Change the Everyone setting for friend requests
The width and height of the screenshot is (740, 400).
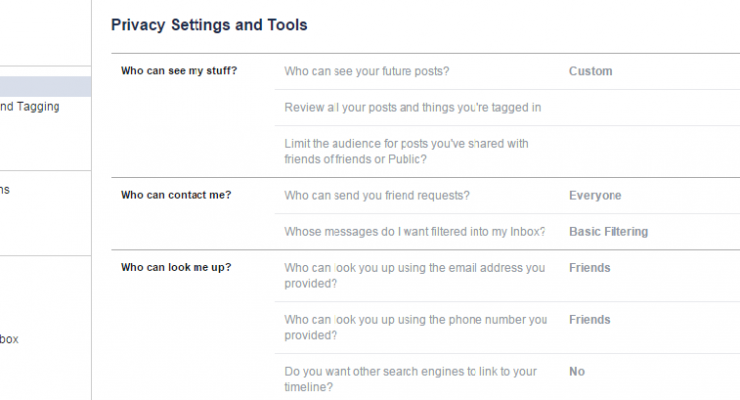(x=595, y=195)
